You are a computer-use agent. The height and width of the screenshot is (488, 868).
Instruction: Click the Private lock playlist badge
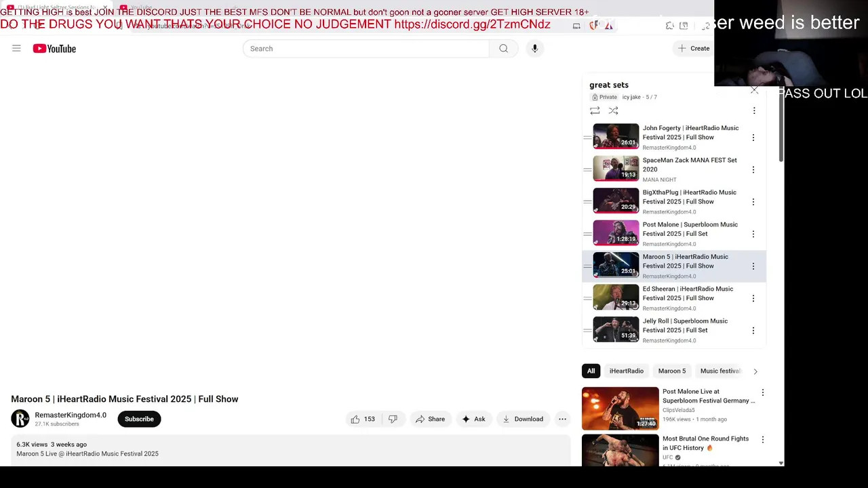(x=604, y=97)
